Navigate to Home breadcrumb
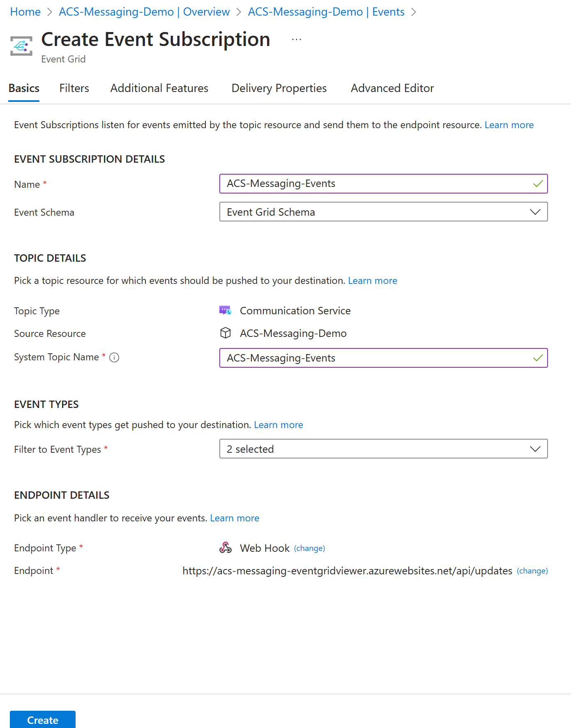This screenshot has width=571, height=728. (x=25, y=12)
